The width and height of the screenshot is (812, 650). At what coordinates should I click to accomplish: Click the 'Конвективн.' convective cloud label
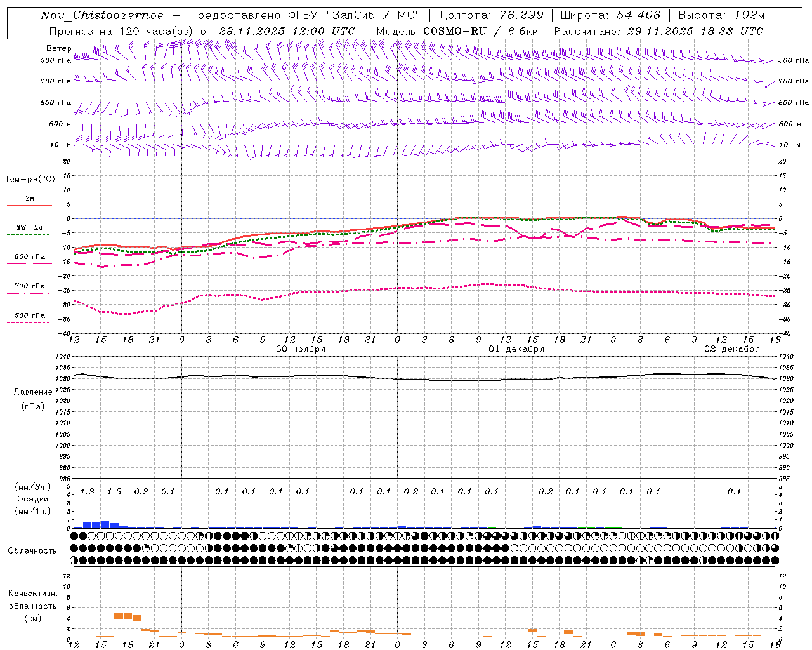pos(32,594)
